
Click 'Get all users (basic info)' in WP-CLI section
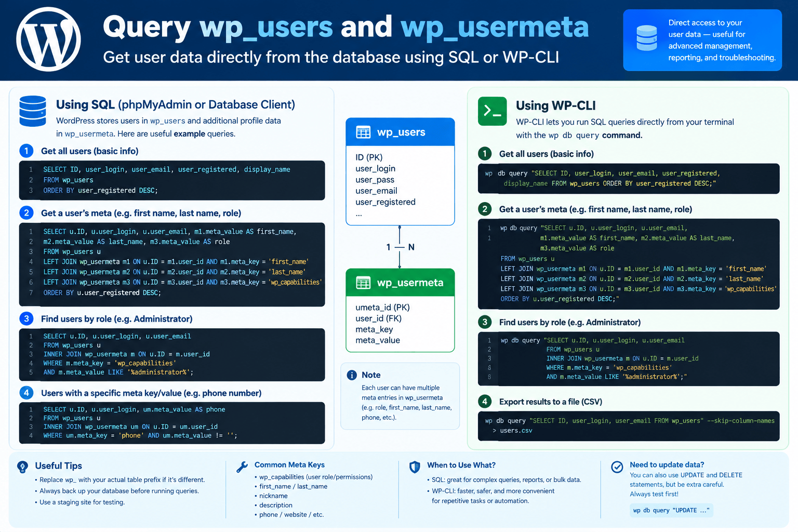[x=547, y=154]
